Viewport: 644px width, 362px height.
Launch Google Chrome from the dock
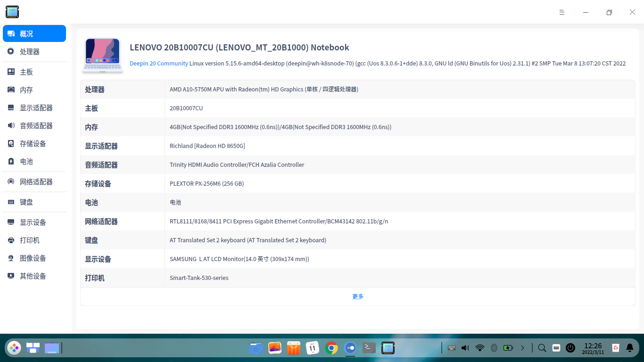coord(331,348)
